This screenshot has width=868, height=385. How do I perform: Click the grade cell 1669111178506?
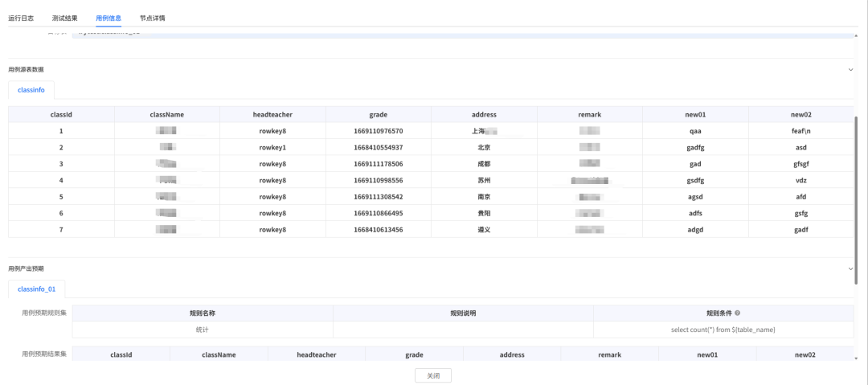click(378, 164)
